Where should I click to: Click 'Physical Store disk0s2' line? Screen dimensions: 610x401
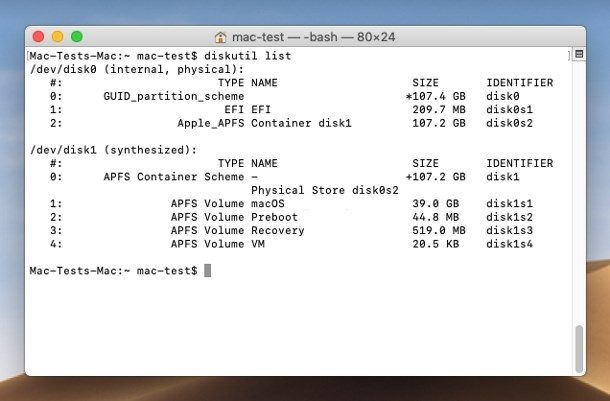pyautogui.click(x=325, y=191)
